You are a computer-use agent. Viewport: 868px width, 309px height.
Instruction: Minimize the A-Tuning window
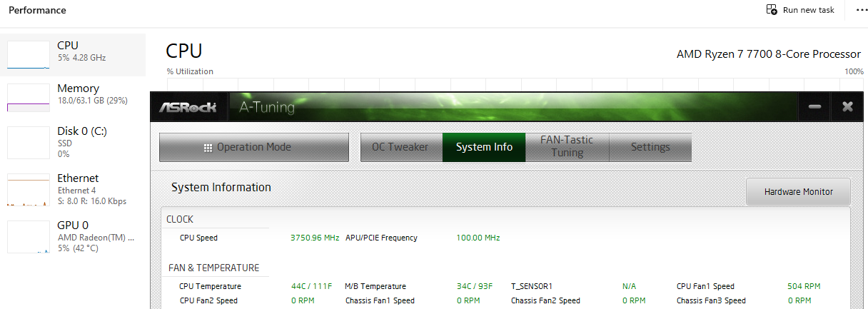[x=814, y=107]
